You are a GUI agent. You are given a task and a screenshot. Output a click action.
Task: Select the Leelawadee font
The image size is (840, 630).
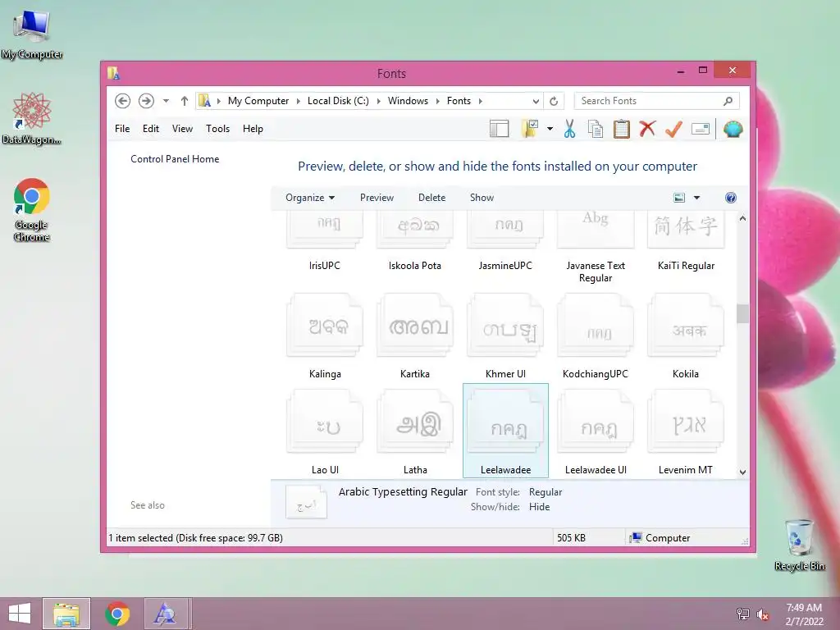505,431
